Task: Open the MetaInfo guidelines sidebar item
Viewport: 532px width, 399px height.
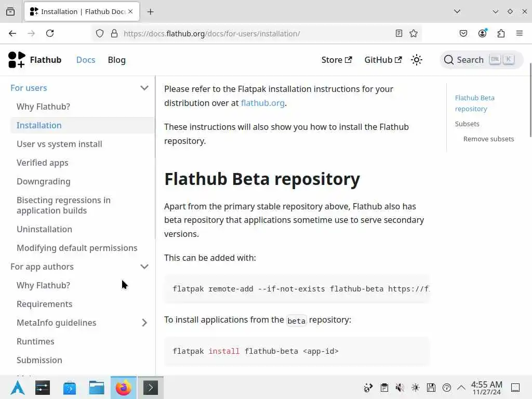Action: coord(56,323)
